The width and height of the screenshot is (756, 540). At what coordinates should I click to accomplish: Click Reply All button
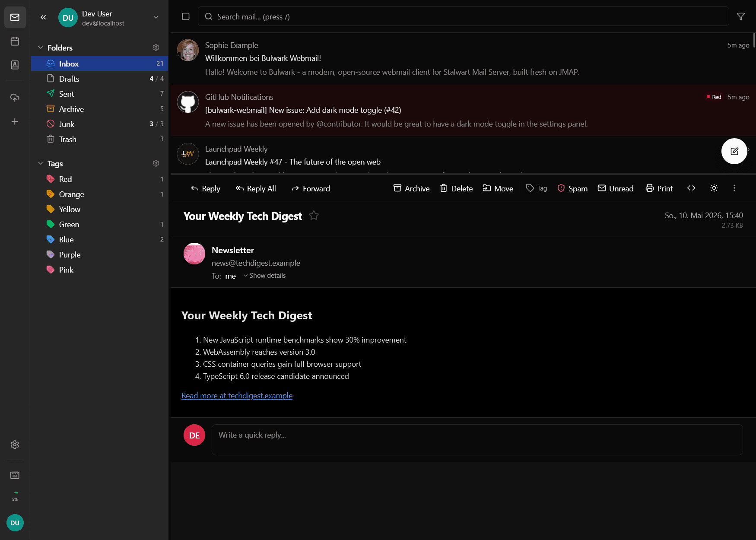pos(256,188)
